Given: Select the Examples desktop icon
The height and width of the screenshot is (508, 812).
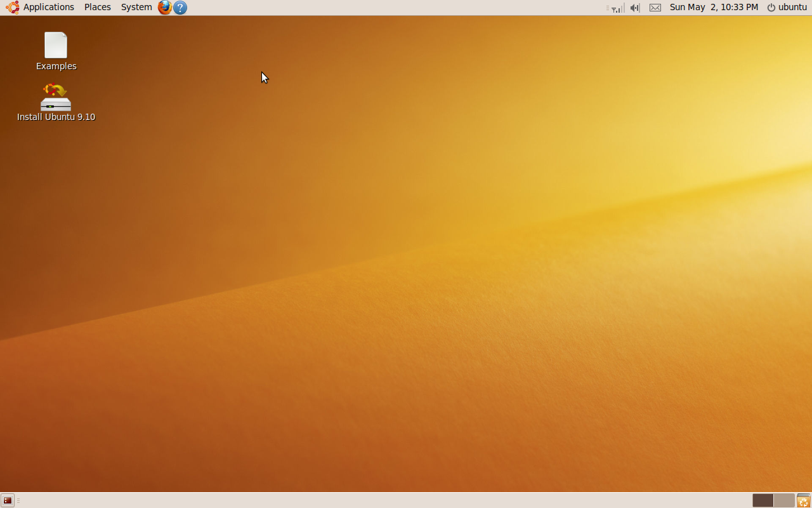Looking at the screenshot, I should (56, 51).
